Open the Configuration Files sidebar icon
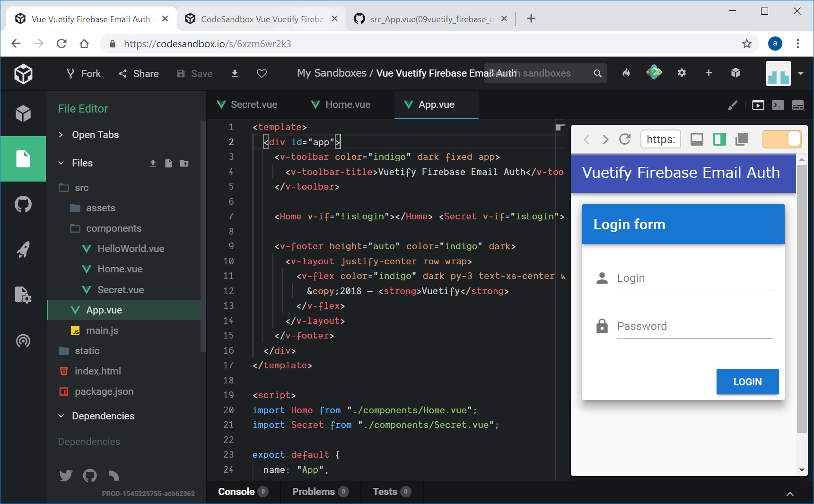This screenshot has height=504, width=814. 23,295
